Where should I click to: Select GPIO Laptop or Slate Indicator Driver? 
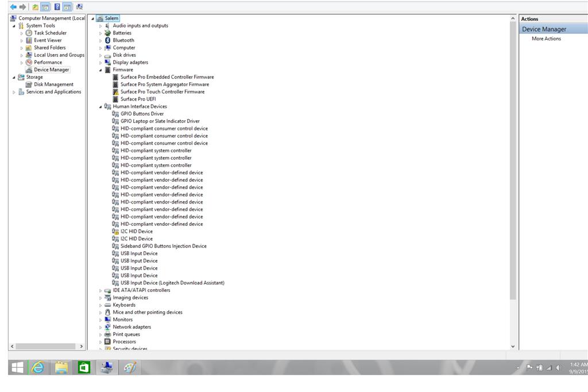tap(160, 121)
